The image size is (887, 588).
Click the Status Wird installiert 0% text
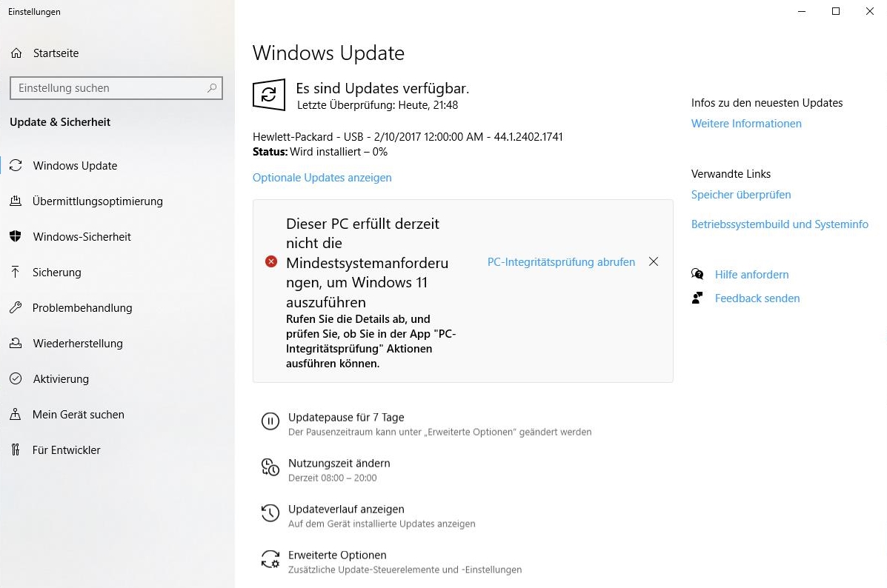320,152
